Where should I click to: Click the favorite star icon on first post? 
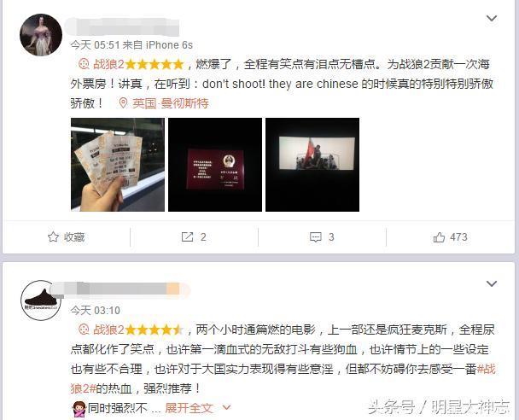click(53, 237)
